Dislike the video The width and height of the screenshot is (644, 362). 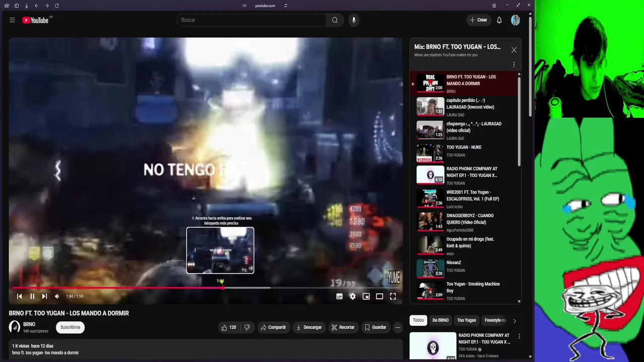247,327
